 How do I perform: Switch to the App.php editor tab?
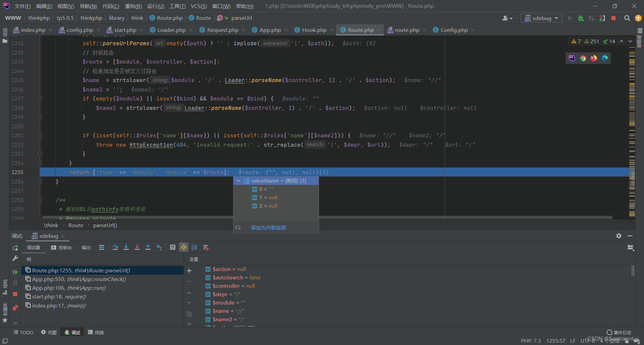[x=270, y=30]
